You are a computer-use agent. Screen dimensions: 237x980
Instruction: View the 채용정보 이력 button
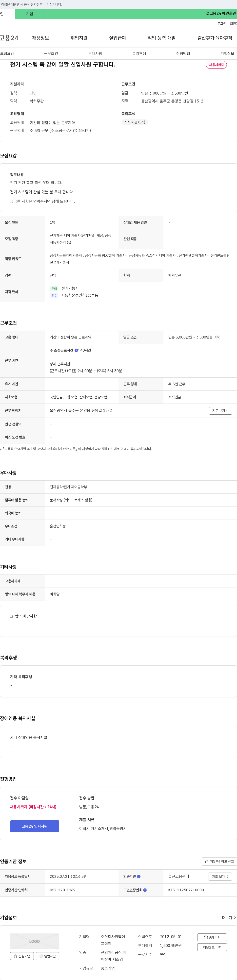point(212,947)
